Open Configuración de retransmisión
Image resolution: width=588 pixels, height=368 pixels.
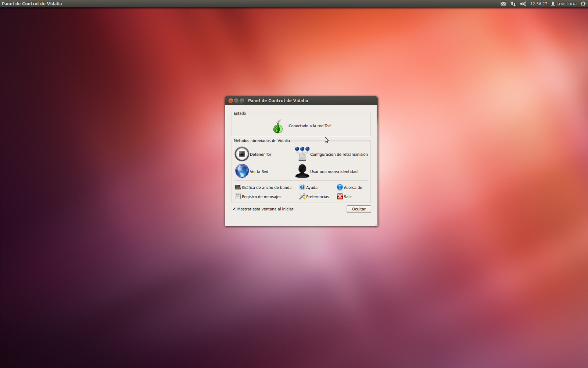[302, 154]
